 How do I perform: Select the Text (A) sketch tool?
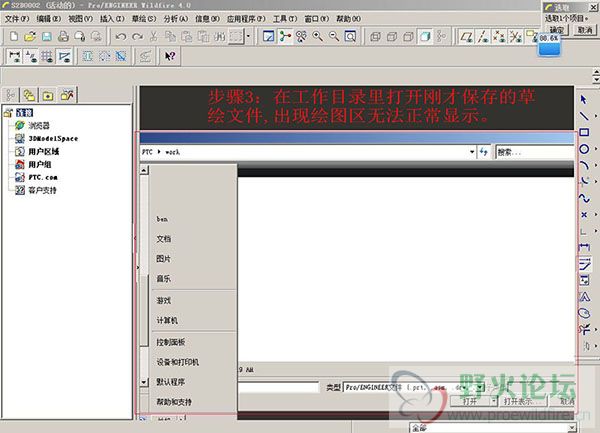pyautogui.click(x=584, y=296)
